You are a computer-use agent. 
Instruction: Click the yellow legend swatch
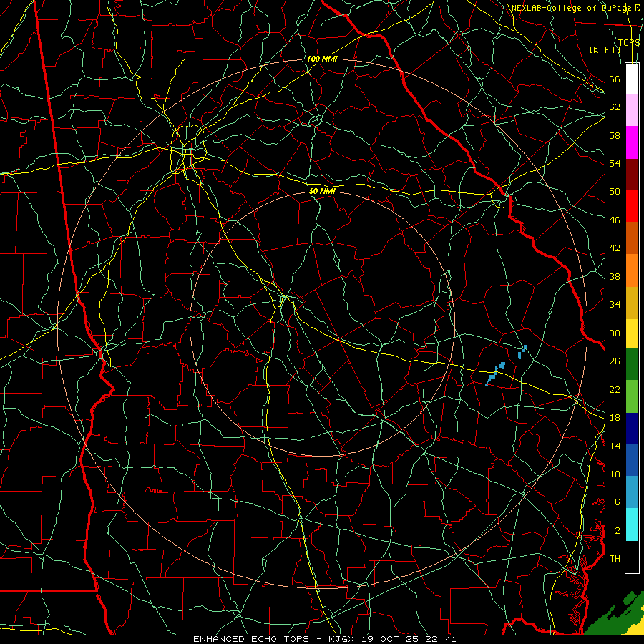632,333
